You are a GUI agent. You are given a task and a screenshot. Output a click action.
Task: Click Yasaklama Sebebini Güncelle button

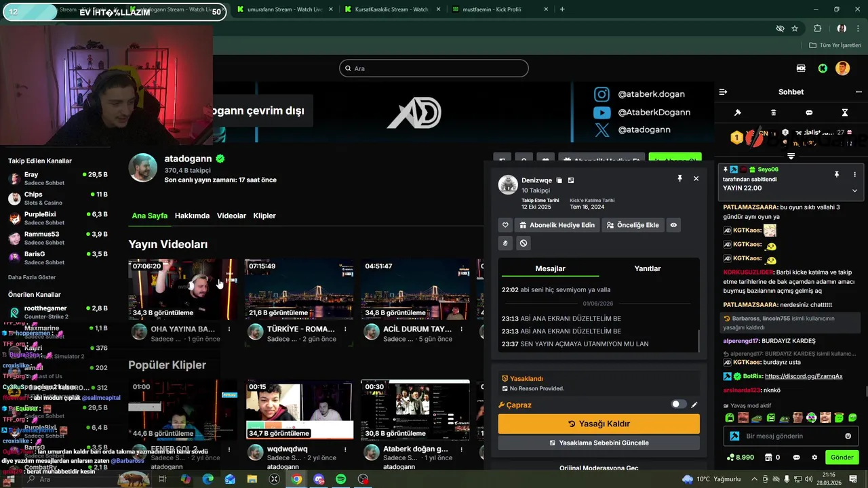point(599,443)
